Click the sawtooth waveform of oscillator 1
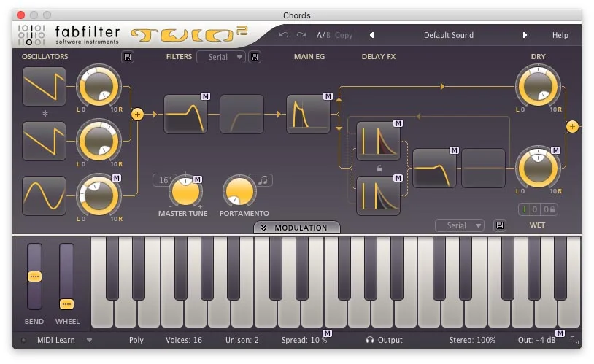The height and width of the screenshot is (364, 594). (x=44, y=87)
